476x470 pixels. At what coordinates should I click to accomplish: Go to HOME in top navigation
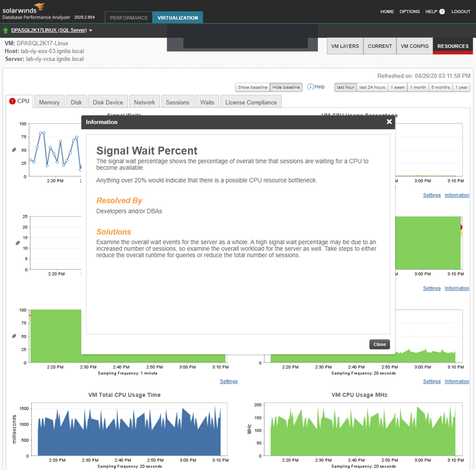pos(387,12)
